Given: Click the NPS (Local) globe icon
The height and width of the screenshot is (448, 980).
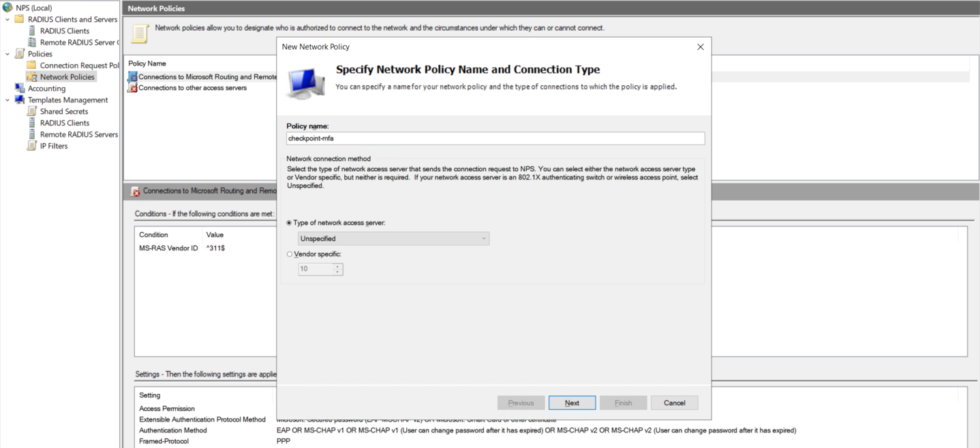Looking at the screenshot, I should 7,8.
